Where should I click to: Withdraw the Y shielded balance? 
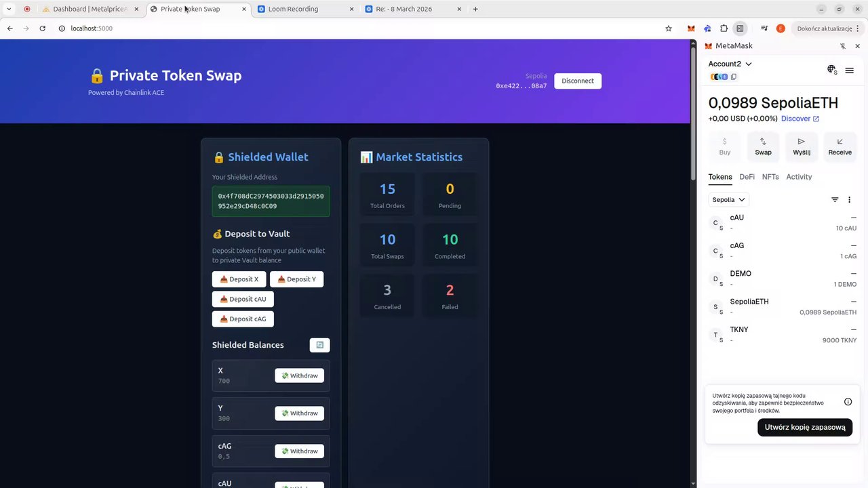299,413
